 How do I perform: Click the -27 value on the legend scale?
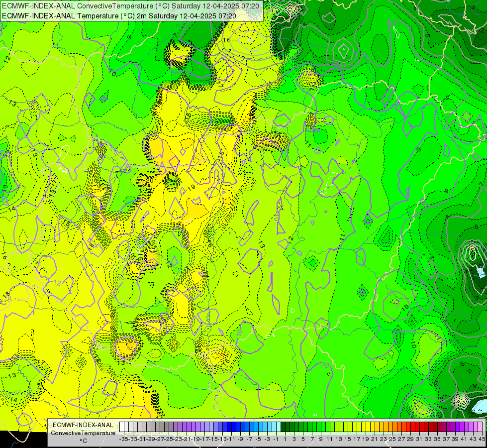pyautogui.click(x=160, y=439)
